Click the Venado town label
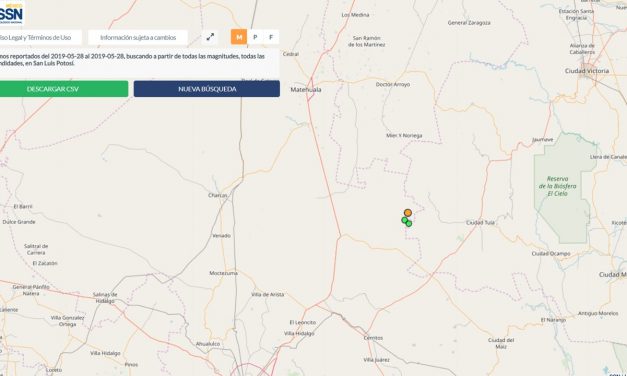The height and width of the screenshot is (376, 627). click(221, 236)
